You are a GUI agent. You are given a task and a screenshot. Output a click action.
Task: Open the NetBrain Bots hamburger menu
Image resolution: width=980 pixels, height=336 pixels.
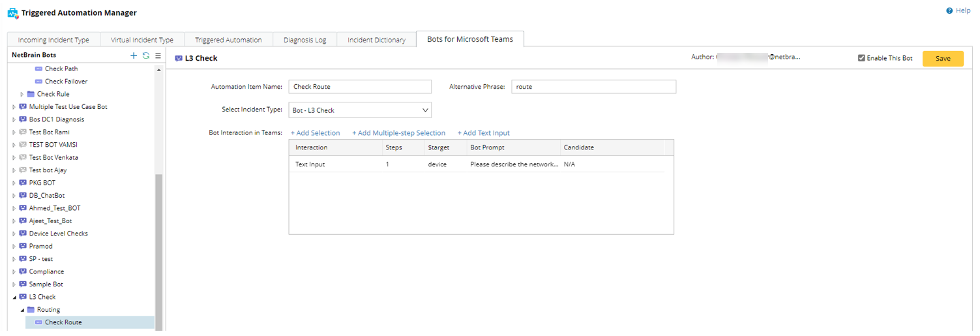[158, 55]
